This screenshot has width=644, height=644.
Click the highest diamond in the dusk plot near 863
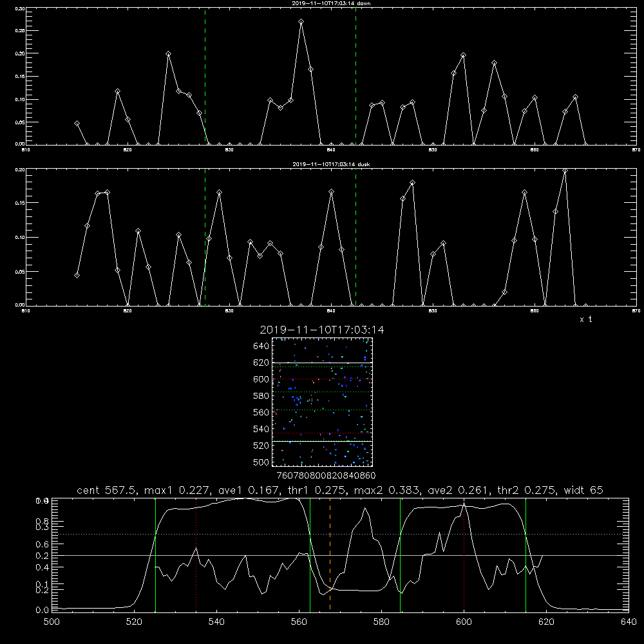(x=565, y=171)
